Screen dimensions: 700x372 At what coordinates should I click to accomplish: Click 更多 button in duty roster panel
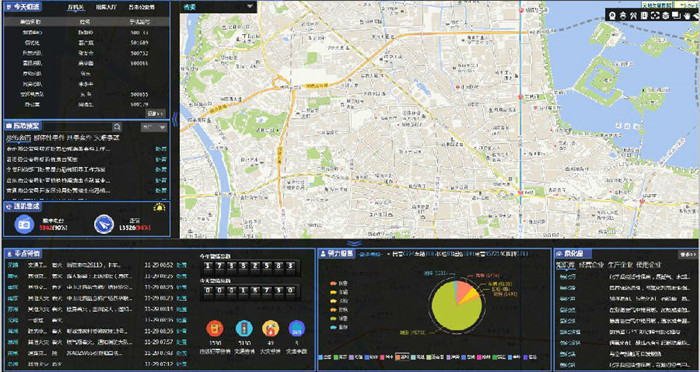click(156, 113)
